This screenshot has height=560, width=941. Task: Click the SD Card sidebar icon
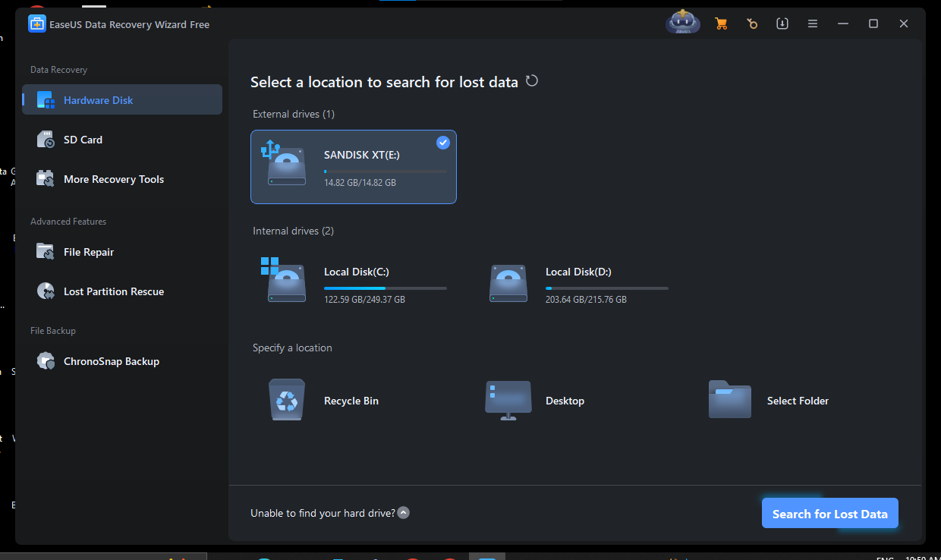[46, 140]
